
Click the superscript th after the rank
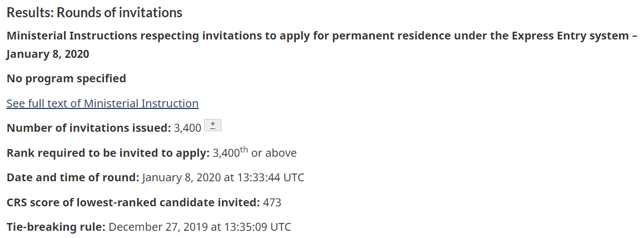click(244, 150)
